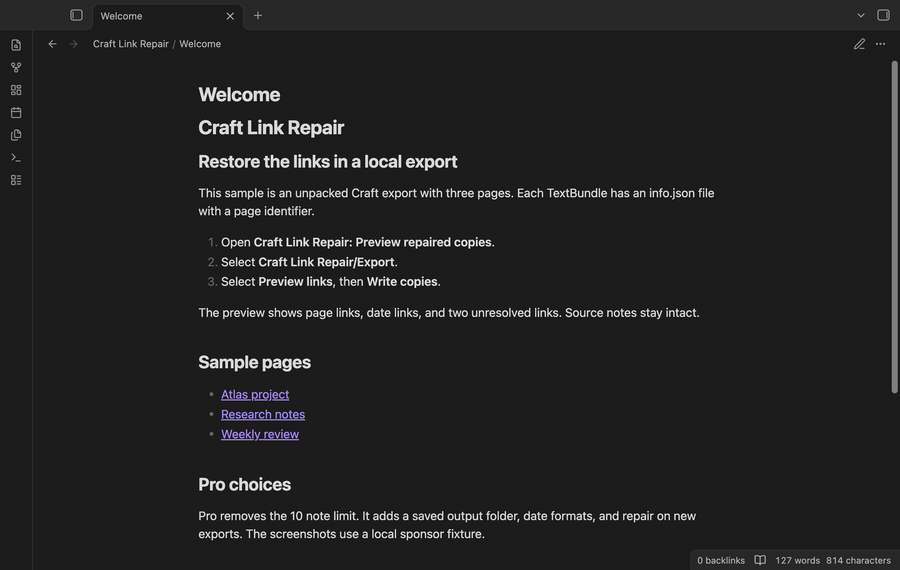Toggle the right sidebar panel
Image resolution: width=900 pixels, height=570 pixels.
point(883,15)
